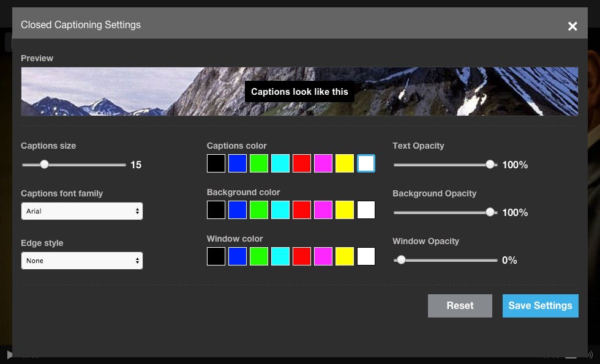Click the 'Captions look like this' preview text

[299, 92]
